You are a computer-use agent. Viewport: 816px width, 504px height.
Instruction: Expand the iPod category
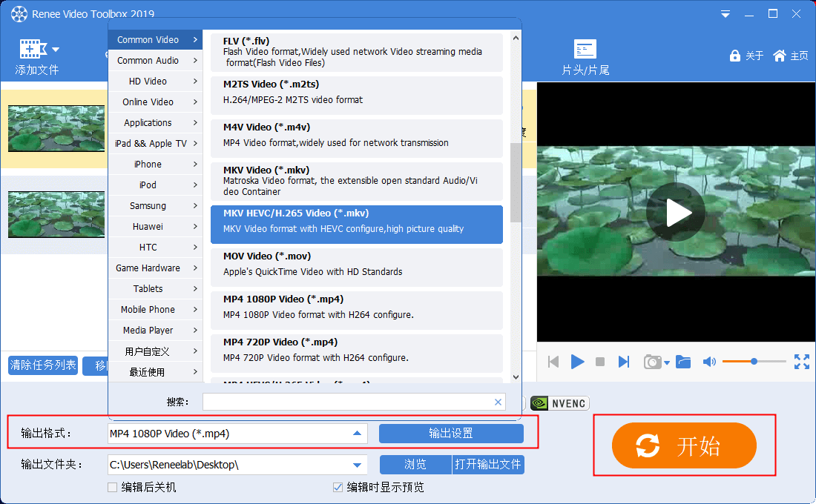point(155,185)
